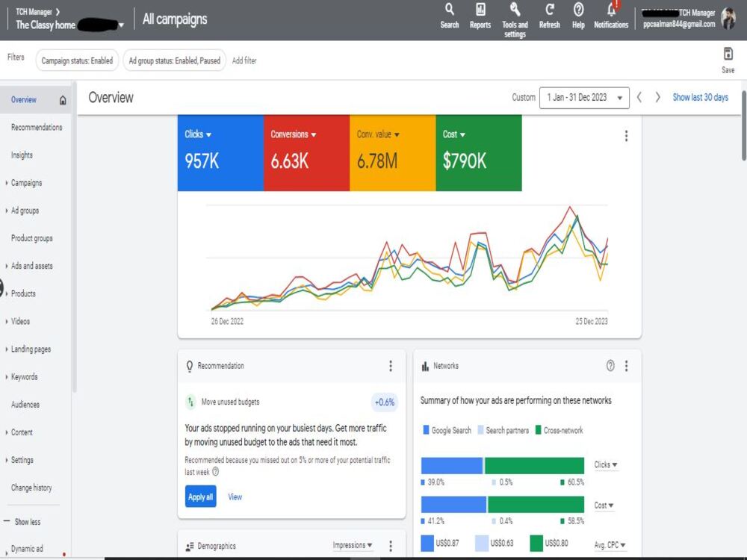Click Show last 30 days link
The width and height of the screenshot is (747, 560).
(701, 97)
